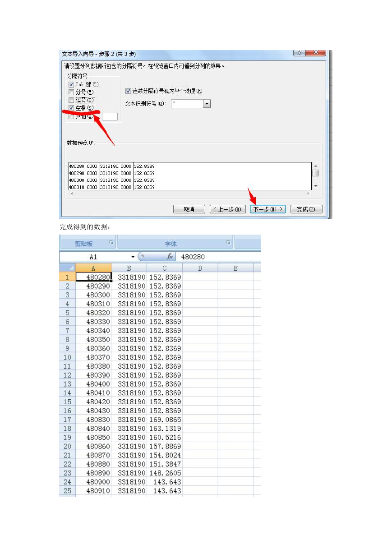Click preview horizontal scrollbar right arrow
The height and width of the screenshot is (554, 392).
click(x=309, y=193)
